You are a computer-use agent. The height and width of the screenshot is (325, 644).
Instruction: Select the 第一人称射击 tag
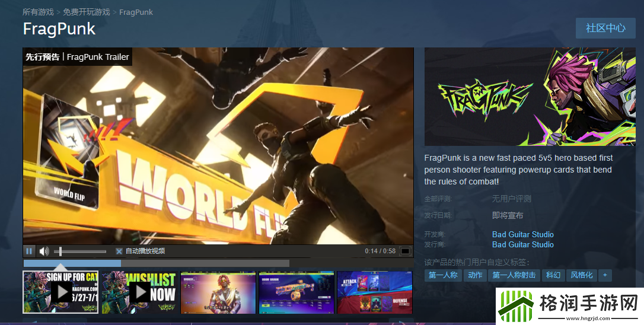coord(514,275)
